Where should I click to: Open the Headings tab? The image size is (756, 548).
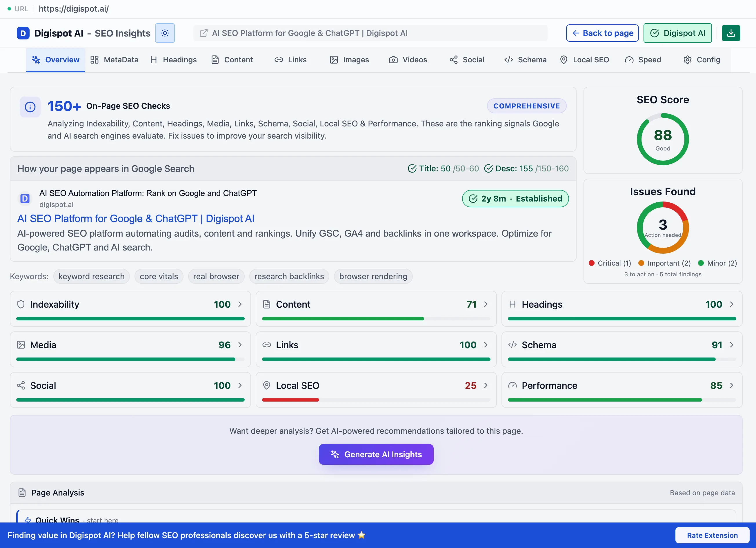pyautogui.click(x=173, y=60)
